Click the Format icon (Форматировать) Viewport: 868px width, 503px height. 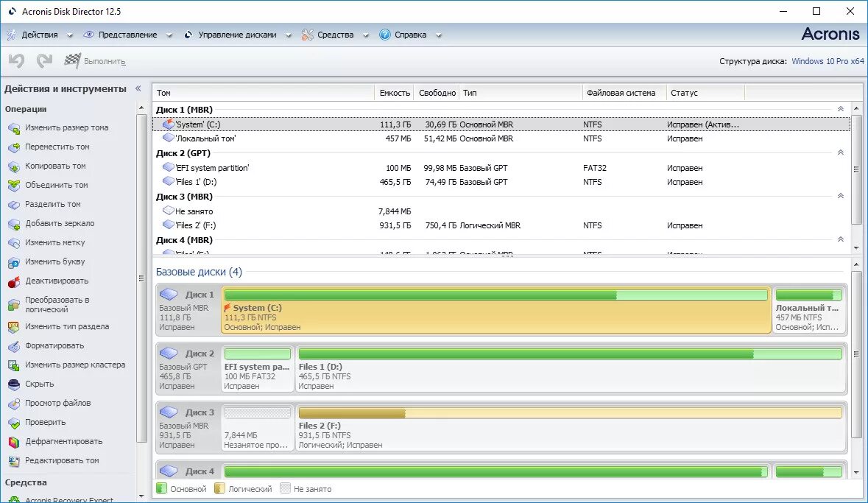tap(14, 346)
